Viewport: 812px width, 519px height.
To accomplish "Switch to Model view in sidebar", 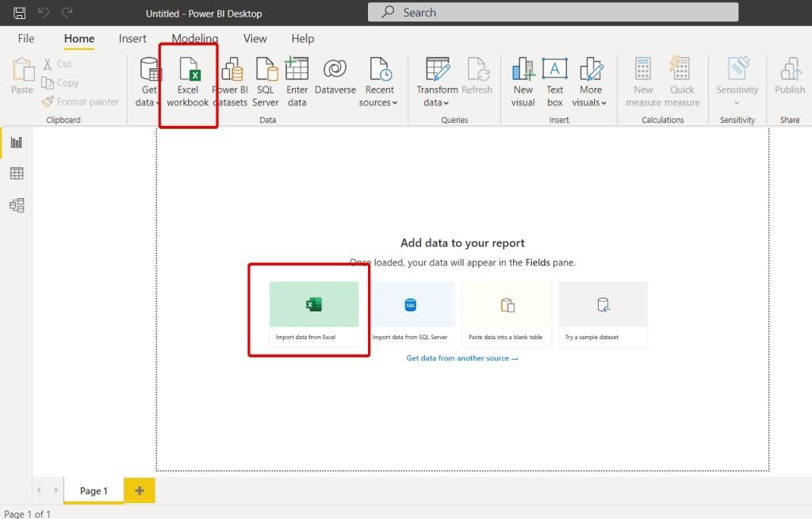I will click(17, 205).
